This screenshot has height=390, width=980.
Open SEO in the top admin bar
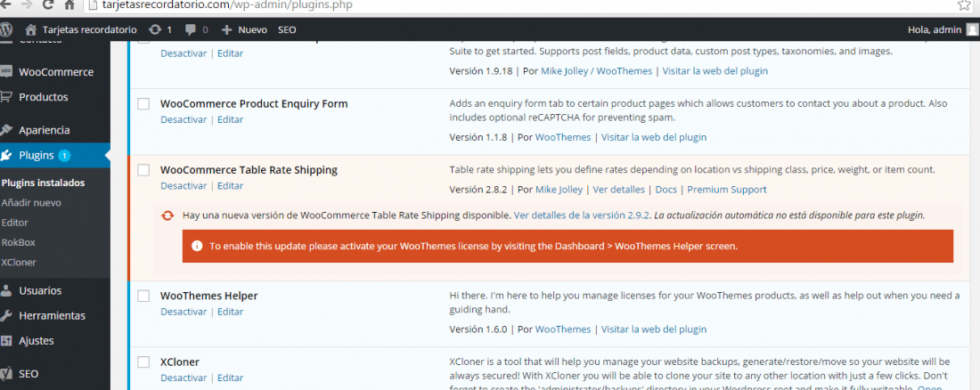(287, 29)
